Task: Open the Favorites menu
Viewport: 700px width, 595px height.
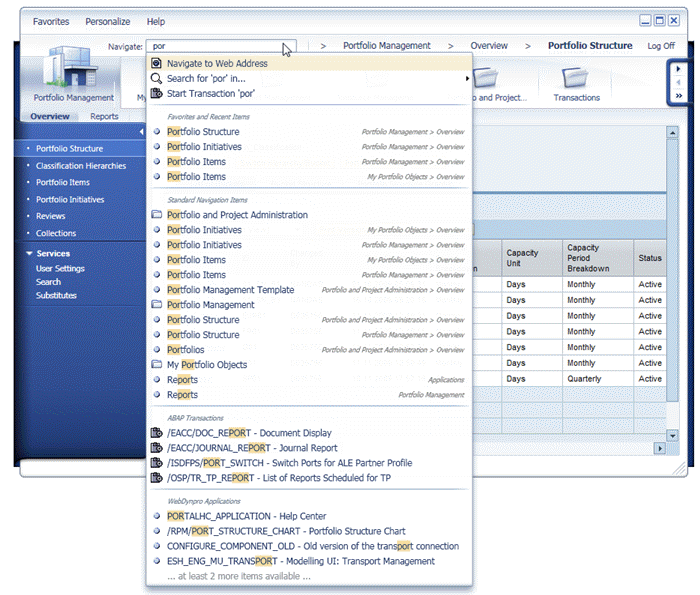Action: click(51, 21)
